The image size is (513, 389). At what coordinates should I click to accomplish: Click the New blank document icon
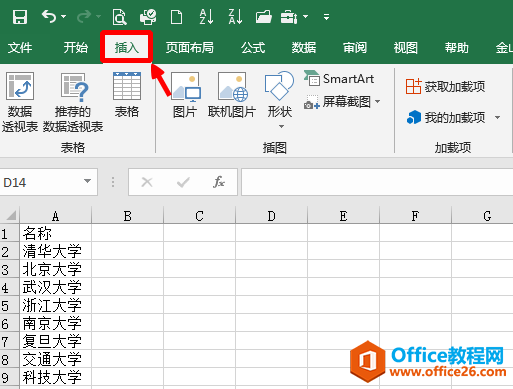(x=176, y=17)
